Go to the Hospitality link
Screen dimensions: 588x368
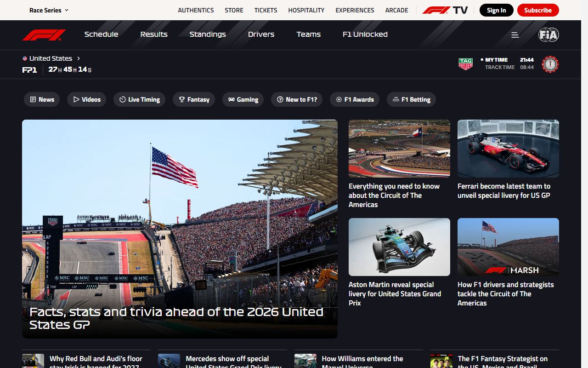pyautogui.click(x=306, y=10)
